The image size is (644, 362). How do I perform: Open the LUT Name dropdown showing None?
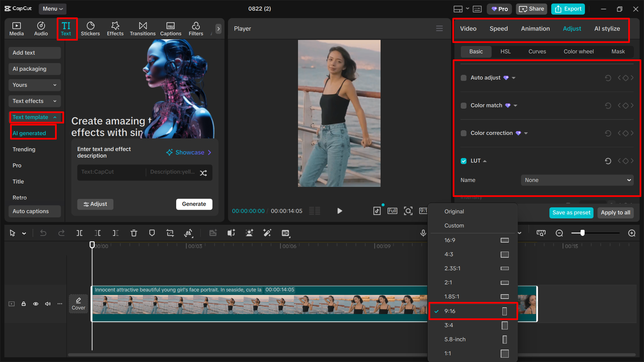point(577,180)
